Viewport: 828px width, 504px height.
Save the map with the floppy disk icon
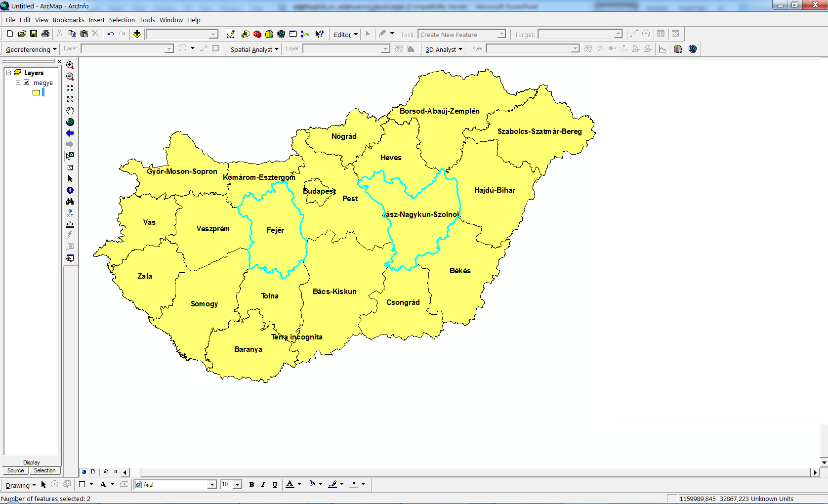point(34,34)
